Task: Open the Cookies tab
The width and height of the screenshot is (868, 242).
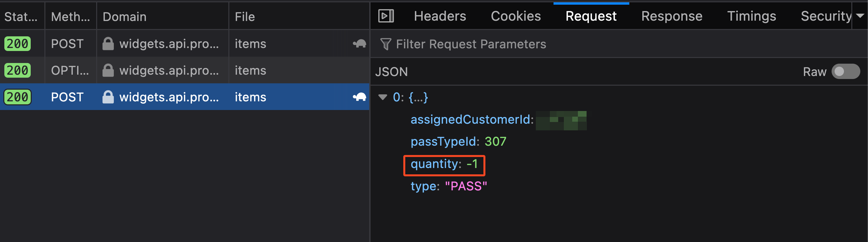Action: [x=515, y=16]
